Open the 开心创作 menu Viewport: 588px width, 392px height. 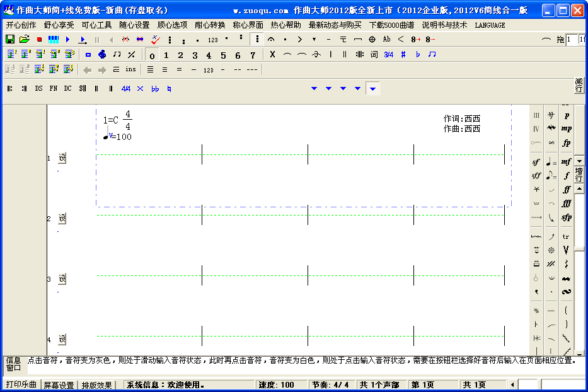(21, 25)
